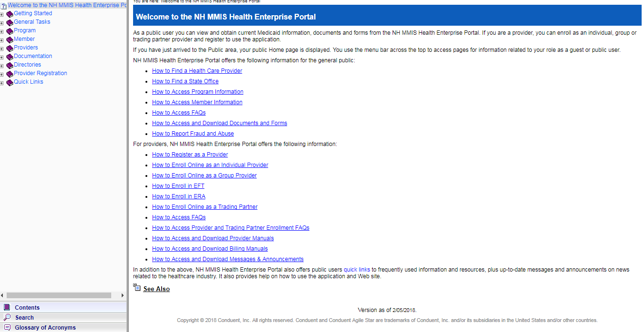Select Documentation in contents tree
The width and height of the screenshot is (644, 332).
[x=33, y=56]
